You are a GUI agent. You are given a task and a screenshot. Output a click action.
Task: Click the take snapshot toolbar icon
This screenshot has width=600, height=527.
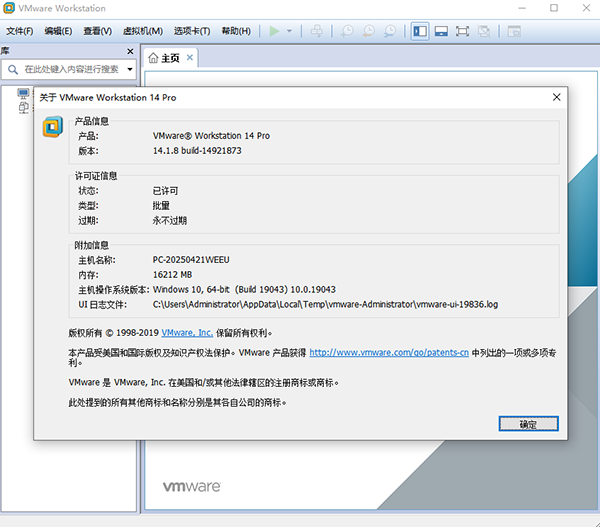point(347,31)
